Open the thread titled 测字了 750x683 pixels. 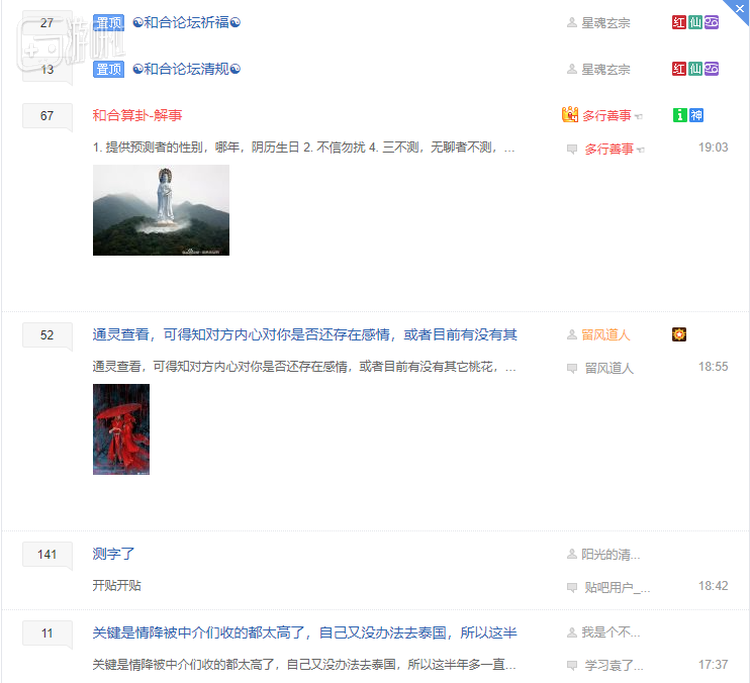point(113,553)
